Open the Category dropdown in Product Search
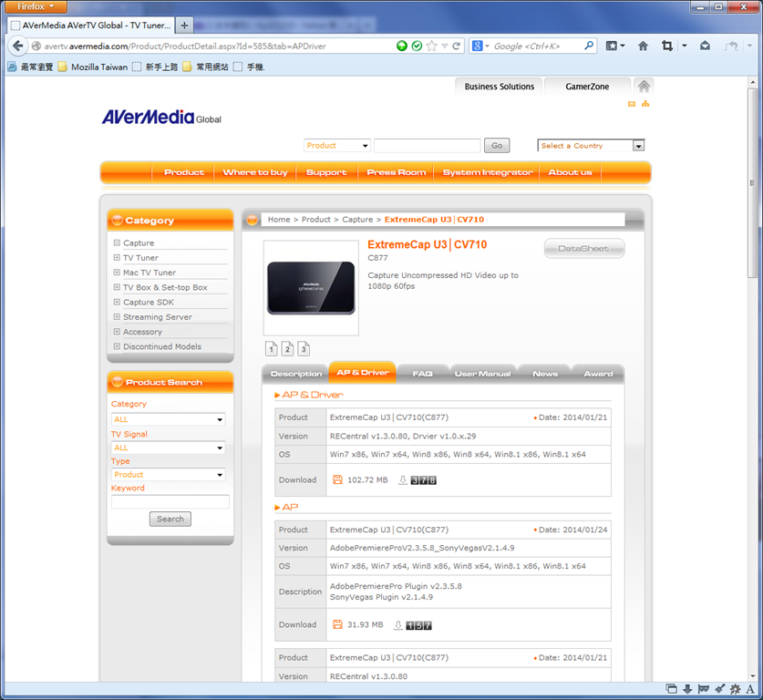The height and width of the screenshot is (700, 763). (169, 419)
